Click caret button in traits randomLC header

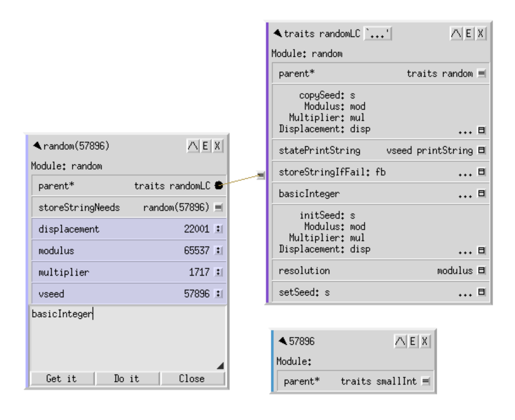point(456,34)
